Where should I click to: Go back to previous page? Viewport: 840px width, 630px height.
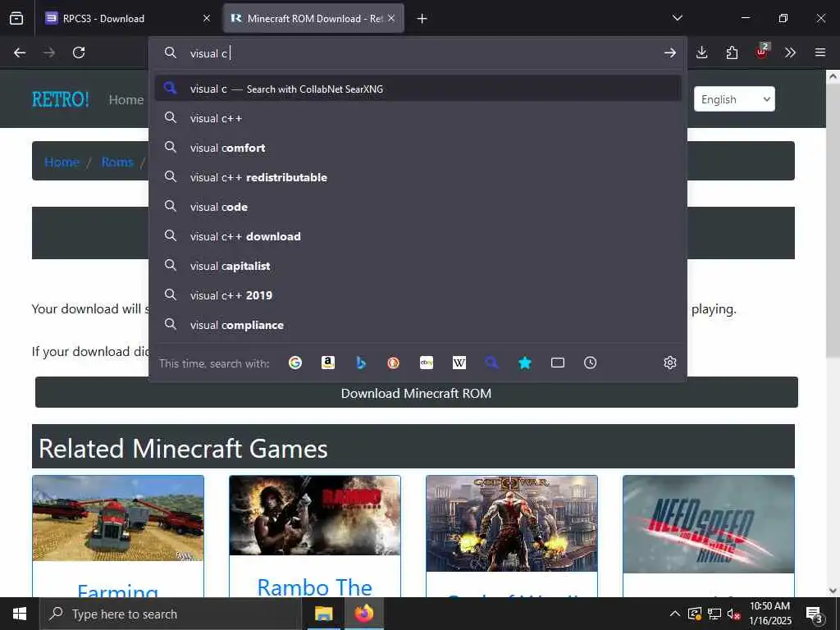click(x=20, y=52)
